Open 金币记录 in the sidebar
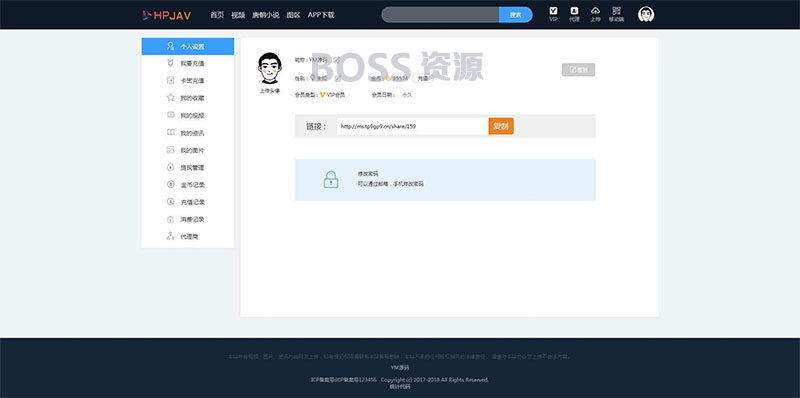 click(x=188, y=185)
